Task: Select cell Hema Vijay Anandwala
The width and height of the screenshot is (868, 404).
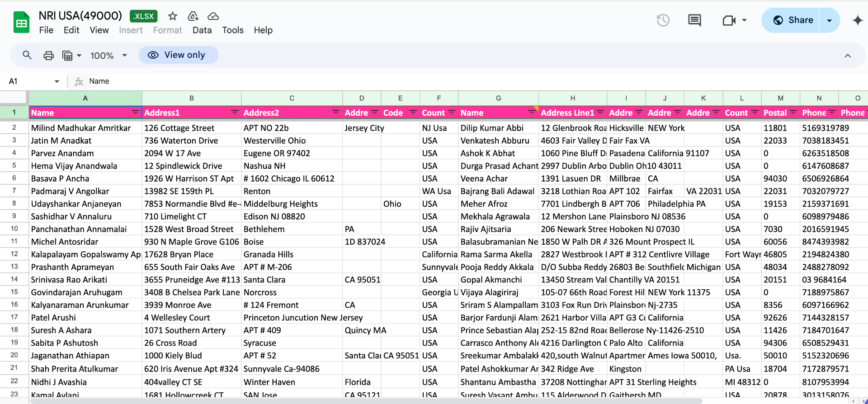Action: pyautogui.click(x=85, y=166)
